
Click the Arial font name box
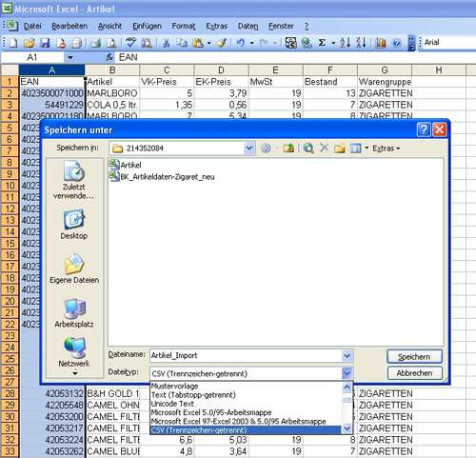[448, 42]
